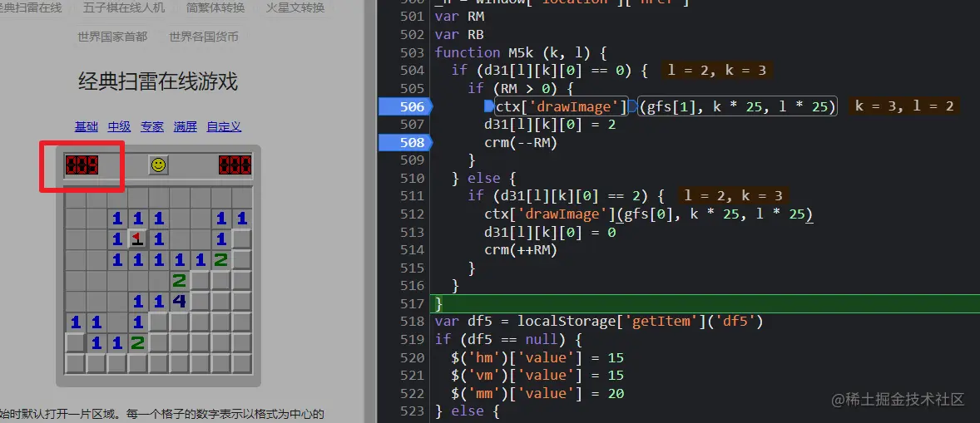Open the 自定义 custom settings link
Viewport: 980px width, 423px height.
click(225, 126)
